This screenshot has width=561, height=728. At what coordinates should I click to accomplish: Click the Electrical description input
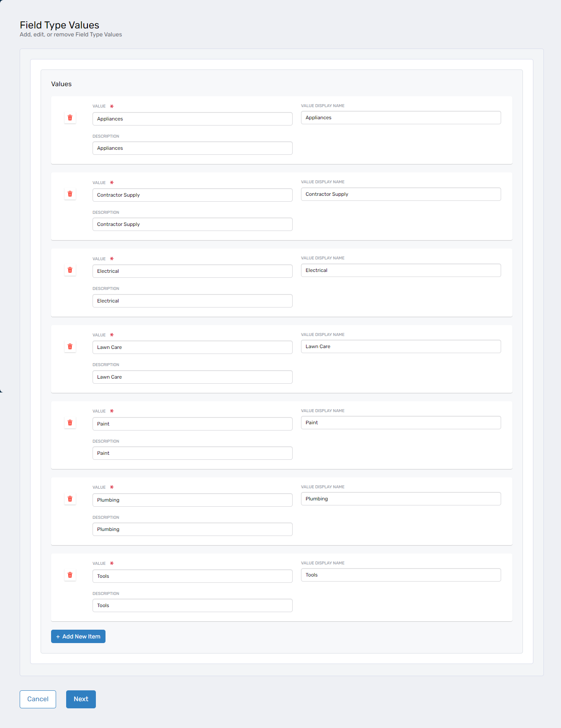pos(192,301)
